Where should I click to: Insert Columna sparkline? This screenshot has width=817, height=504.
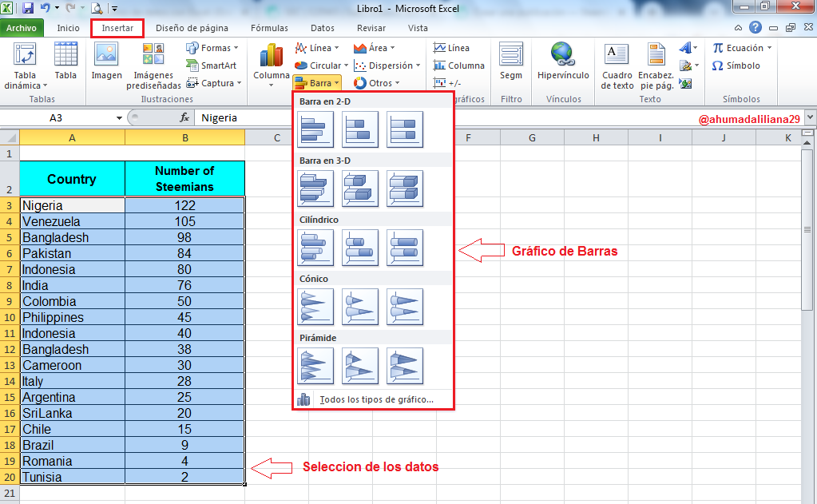459,65
